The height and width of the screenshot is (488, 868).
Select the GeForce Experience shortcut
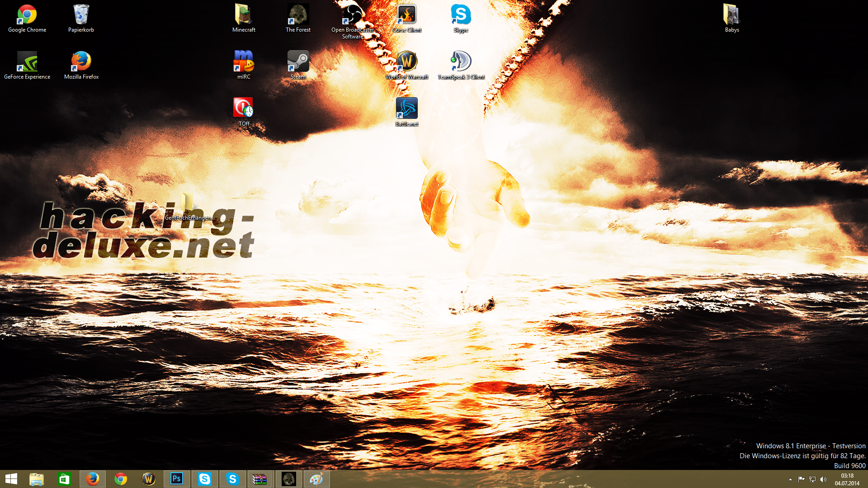pos(27,62)
